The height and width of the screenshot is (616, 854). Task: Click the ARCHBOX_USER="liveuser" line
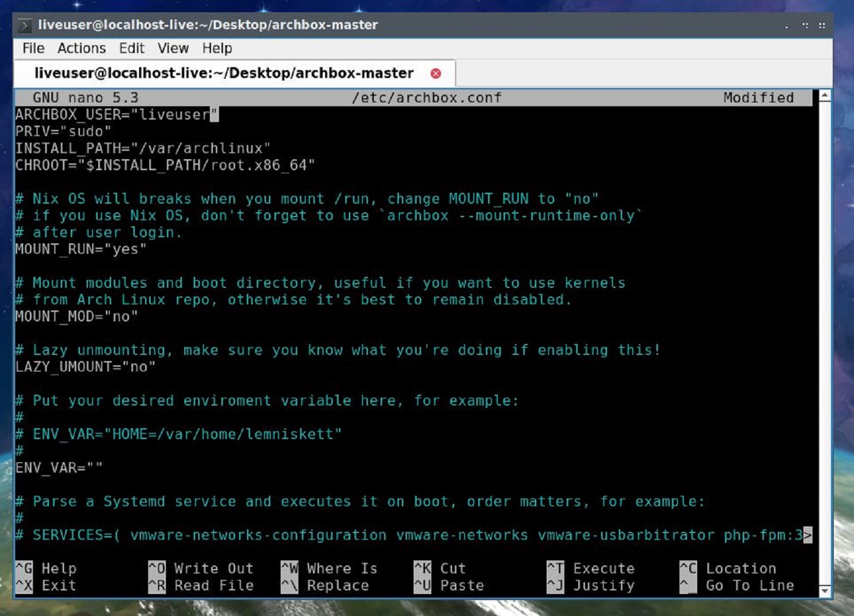pos(117,115)
